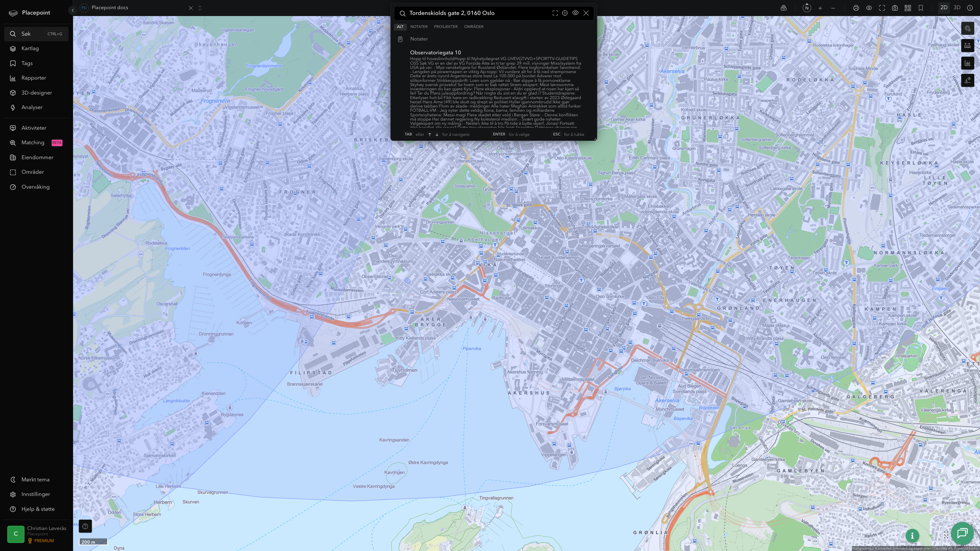Screen dimensions: 980x551
Task: Close the Placepoint docs project
Action: (x=191, y=8)
